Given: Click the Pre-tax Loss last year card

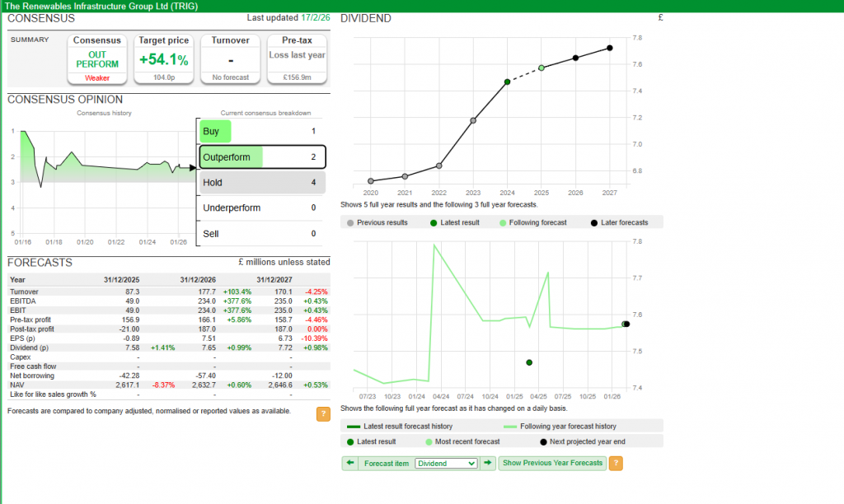Looking at the screenshot, I should (297, 59).
